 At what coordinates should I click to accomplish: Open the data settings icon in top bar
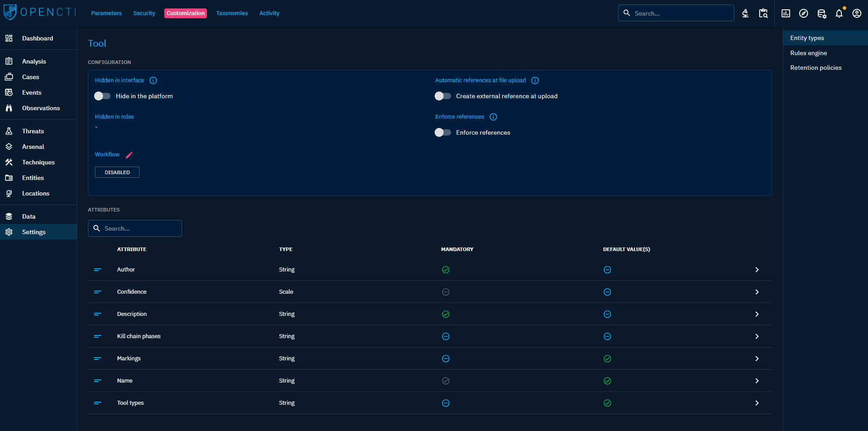pos(822,13)
